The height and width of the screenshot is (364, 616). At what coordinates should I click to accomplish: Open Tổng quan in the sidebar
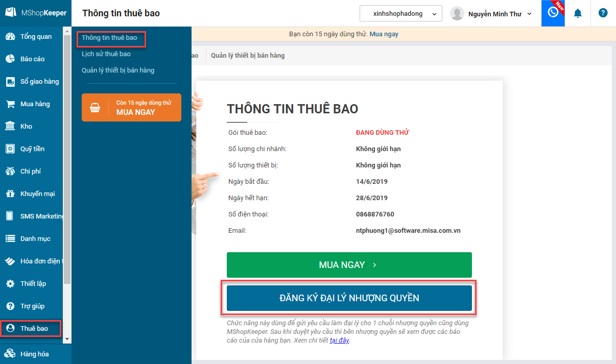point(32,37)
